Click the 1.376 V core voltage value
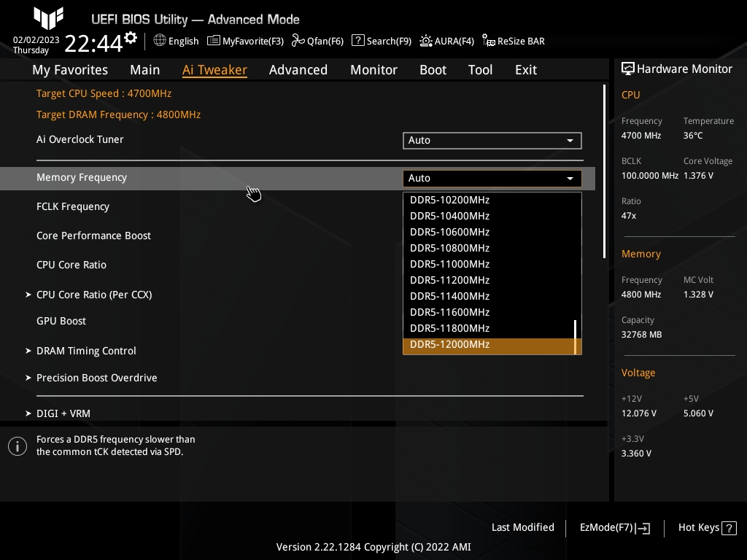 698,176
